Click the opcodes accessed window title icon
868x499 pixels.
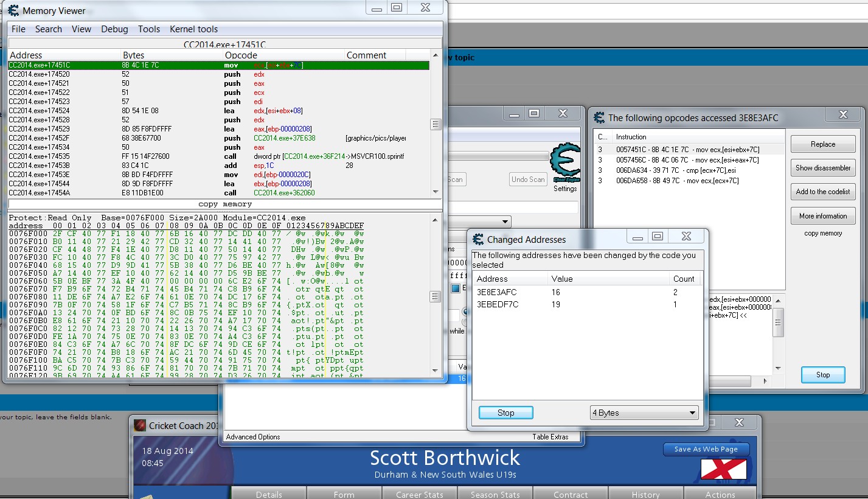pos(599,117)
